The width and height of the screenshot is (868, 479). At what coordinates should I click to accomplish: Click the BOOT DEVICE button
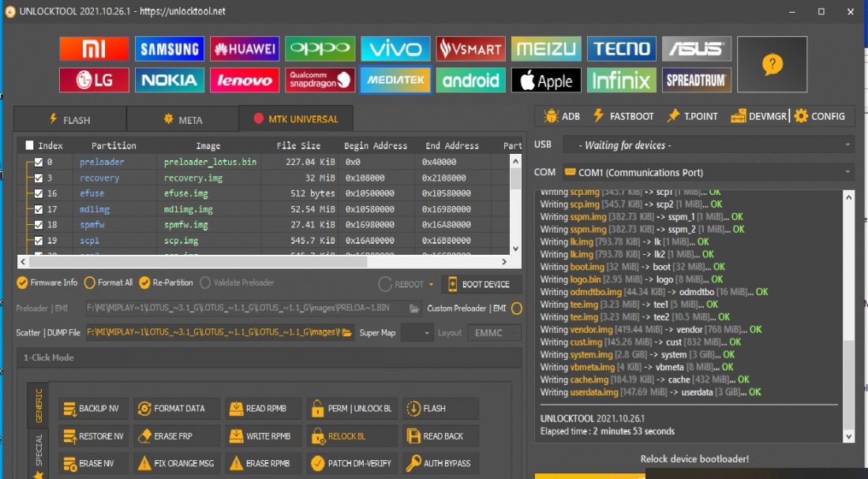(481, 284)
